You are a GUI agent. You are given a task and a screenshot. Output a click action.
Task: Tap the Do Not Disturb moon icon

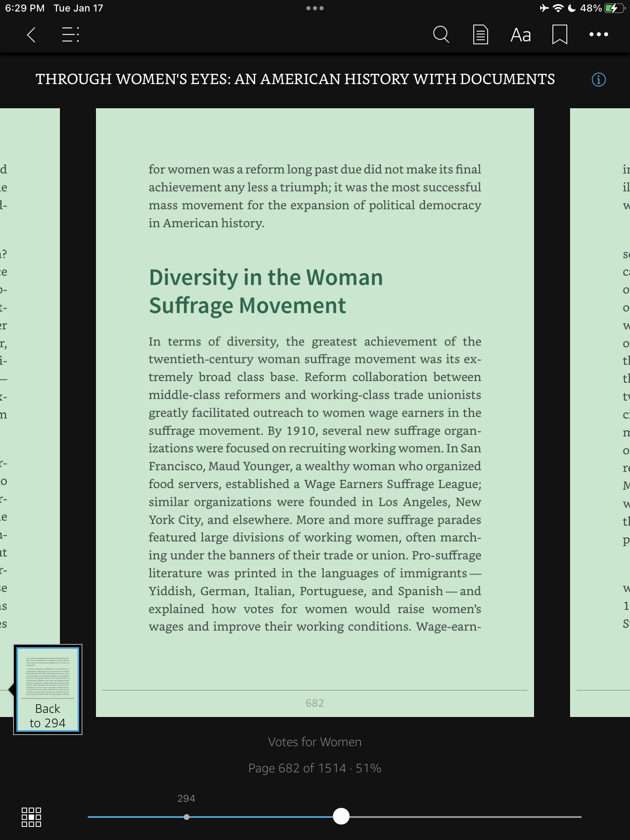pyautogui.click(x=572, y=8)
